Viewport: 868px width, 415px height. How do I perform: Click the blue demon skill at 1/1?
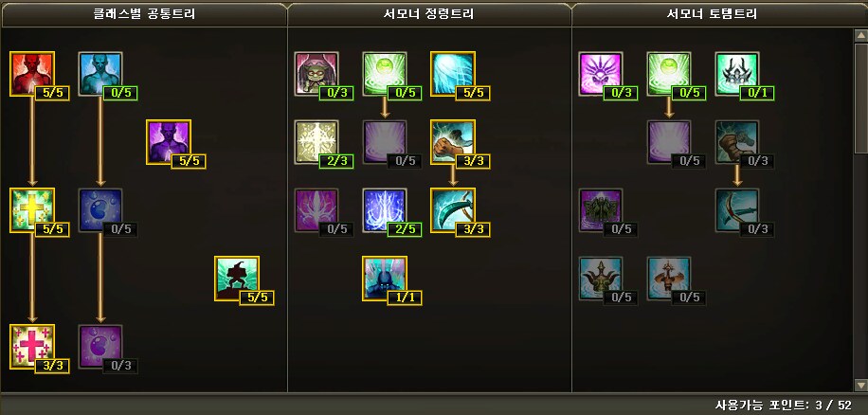384,278
